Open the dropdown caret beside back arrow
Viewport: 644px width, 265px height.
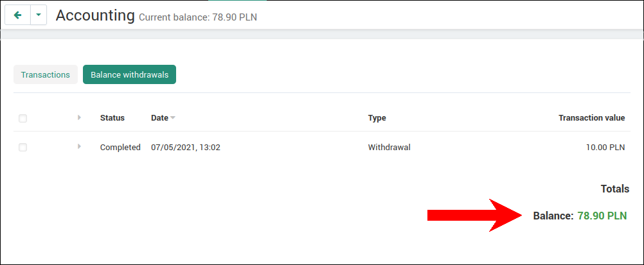[x=39, y=15]
